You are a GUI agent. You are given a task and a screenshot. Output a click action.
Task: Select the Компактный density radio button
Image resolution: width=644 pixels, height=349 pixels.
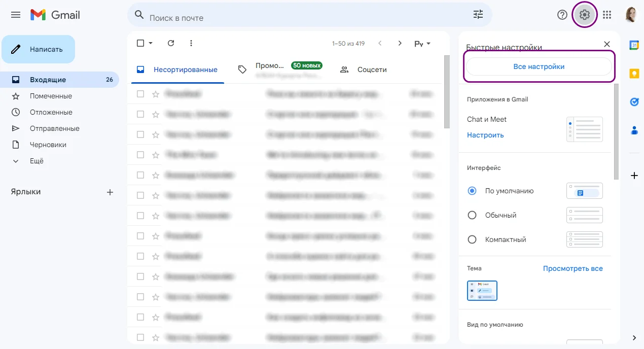click(472, 239)
